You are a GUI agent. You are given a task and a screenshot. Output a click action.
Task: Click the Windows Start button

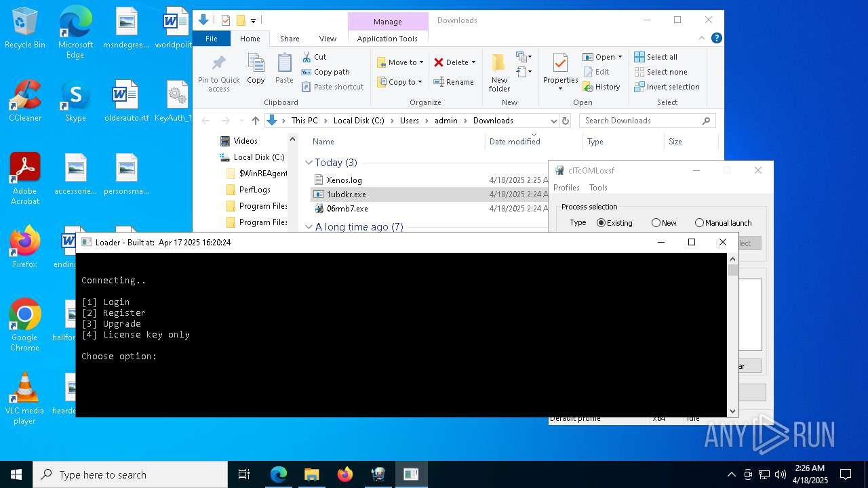[16, 474]
